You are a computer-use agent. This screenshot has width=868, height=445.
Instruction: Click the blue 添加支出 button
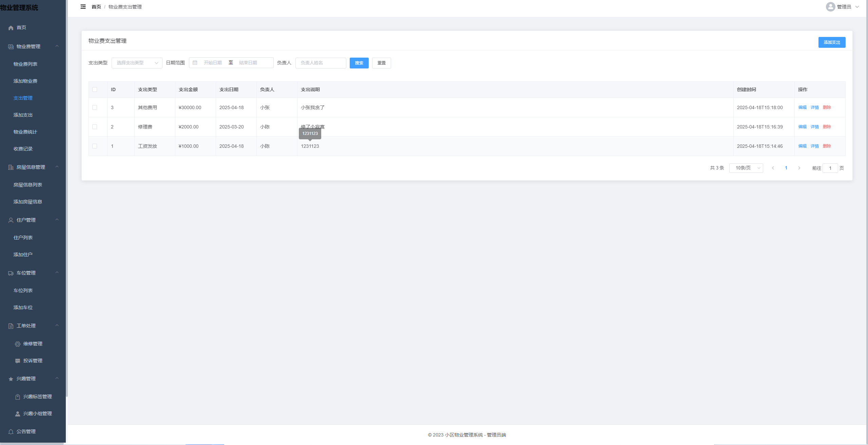pyautogui.click(x=831, y=42)
